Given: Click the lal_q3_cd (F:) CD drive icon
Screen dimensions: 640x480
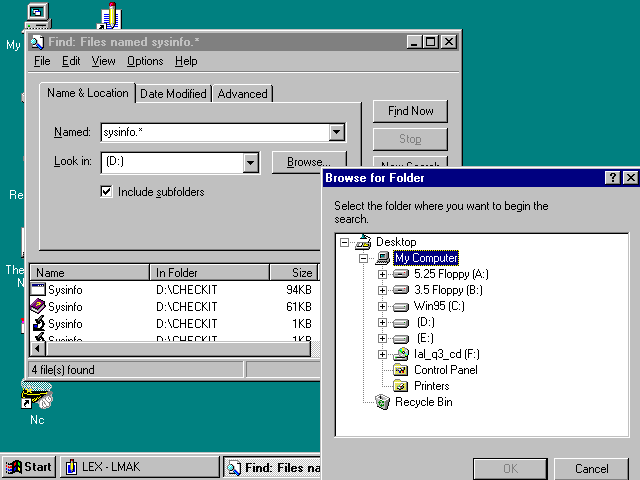Looking at the screenshot, I should click(x=401, y=354).
